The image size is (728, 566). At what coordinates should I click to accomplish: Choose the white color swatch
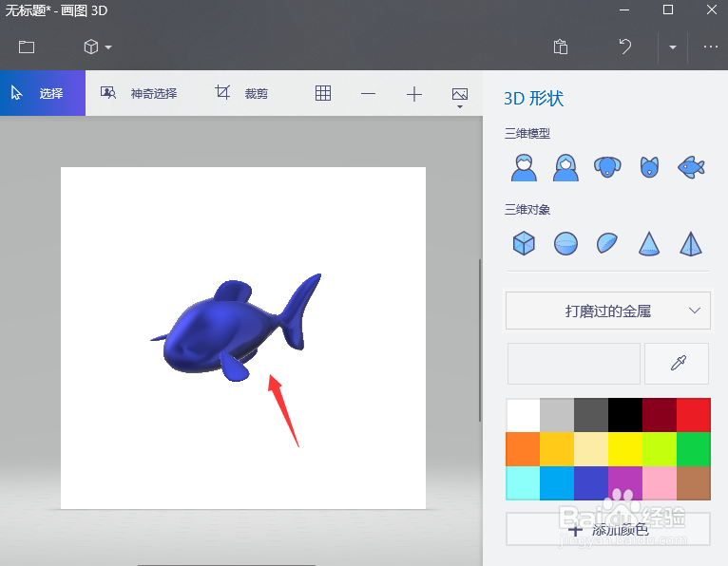coord(523,415)
